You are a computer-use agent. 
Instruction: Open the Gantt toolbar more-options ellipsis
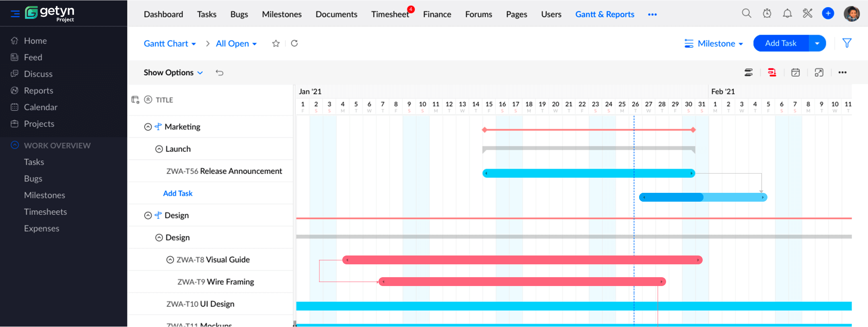coord(842,72)
